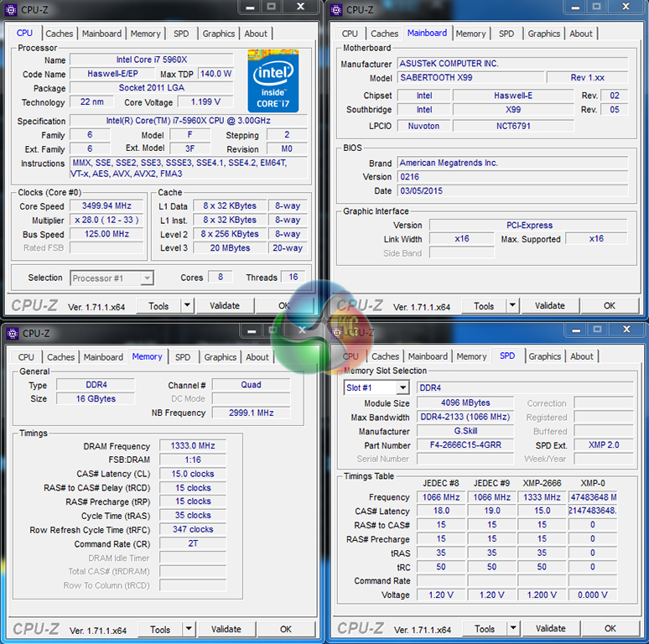Click the CPU-Z app icon in Memory window title bar
The image size is (649, 644).
coord(13,334)
